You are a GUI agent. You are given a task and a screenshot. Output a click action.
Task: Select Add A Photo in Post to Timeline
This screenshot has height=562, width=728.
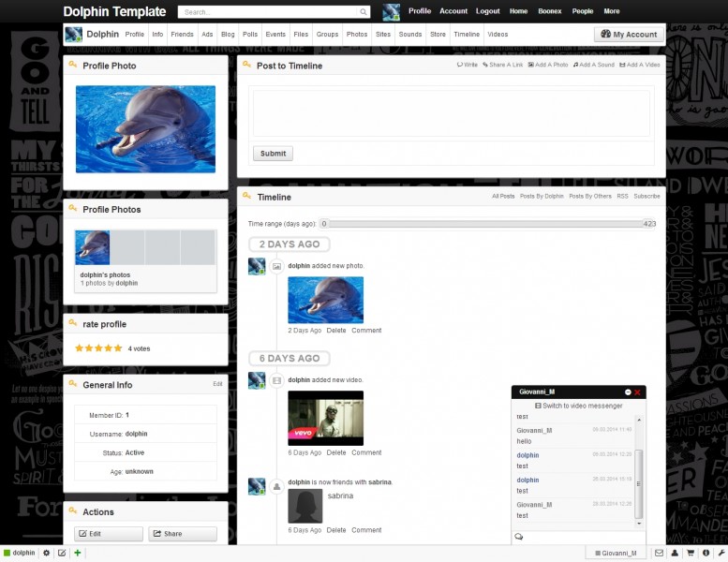pyautogui.click(x=548, y=66)
